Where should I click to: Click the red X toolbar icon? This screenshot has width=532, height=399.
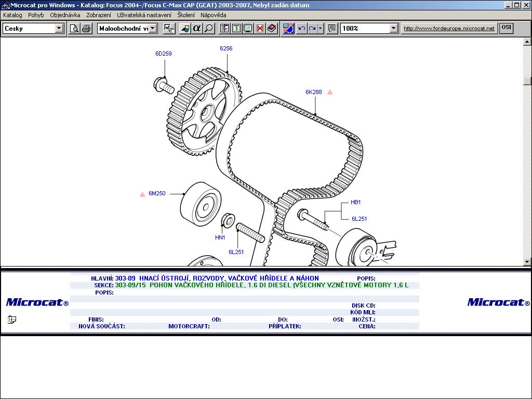[260, 29]
